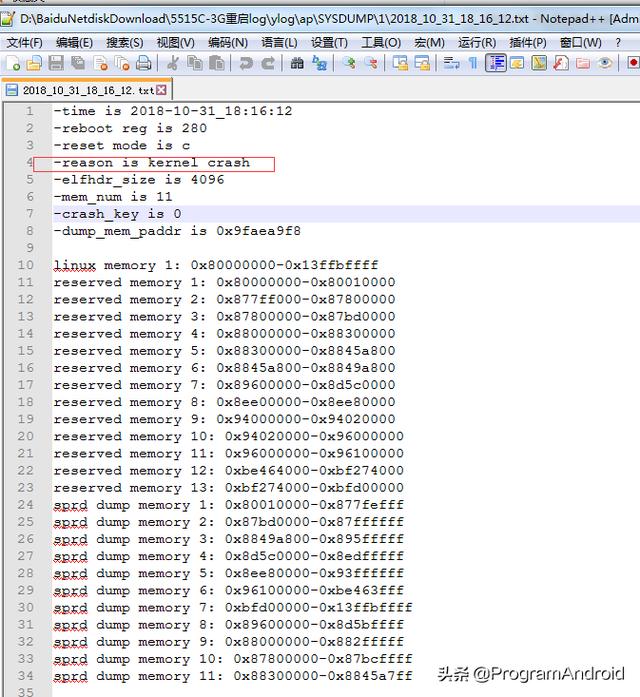Close the 2018_10_31_18_16_12.txt tab
This screenshot has height=697, width=640.
click(x=162, y=90)
